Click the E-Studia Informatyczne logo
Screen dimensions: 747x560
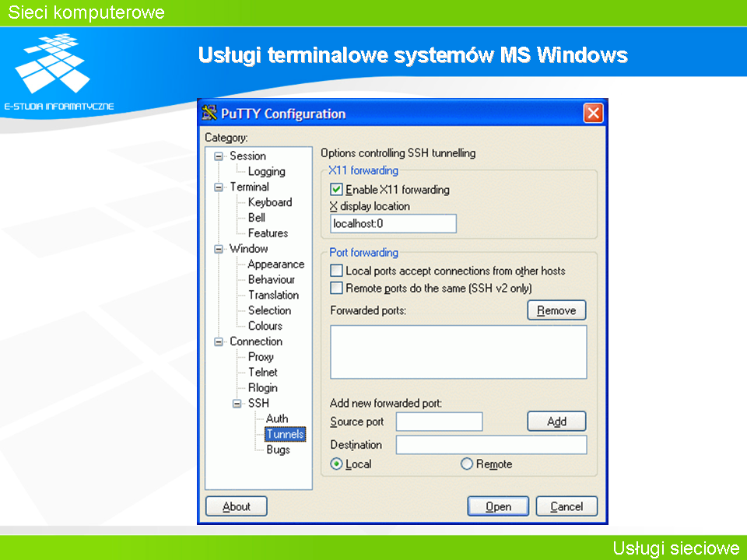pos(58,72)
